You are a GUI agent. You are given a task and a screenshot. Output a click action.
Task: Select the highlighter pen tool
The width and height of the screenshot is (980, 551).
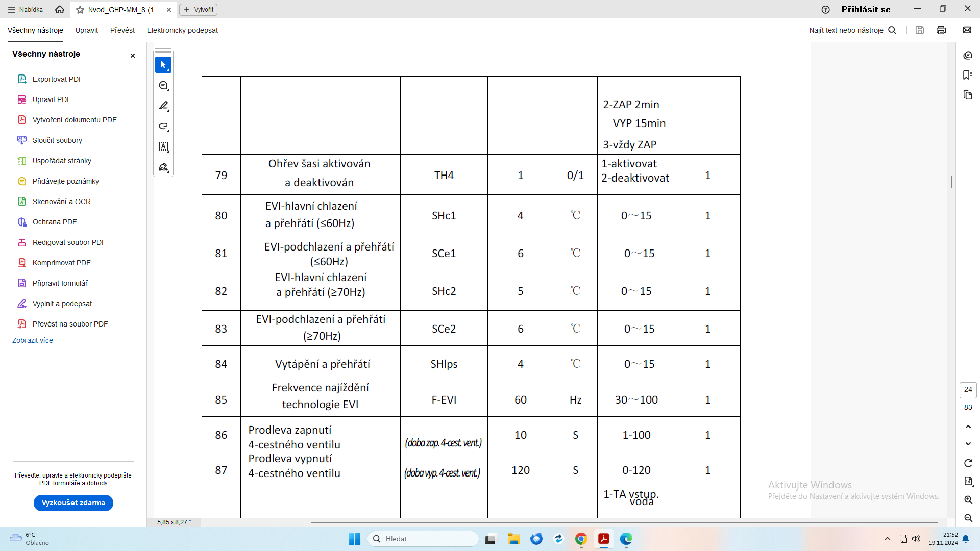163,106
